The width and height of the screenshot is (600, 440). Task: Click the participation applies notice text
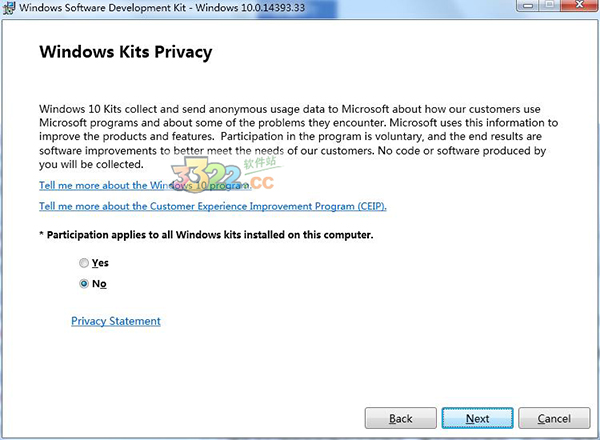coord(206,235)
